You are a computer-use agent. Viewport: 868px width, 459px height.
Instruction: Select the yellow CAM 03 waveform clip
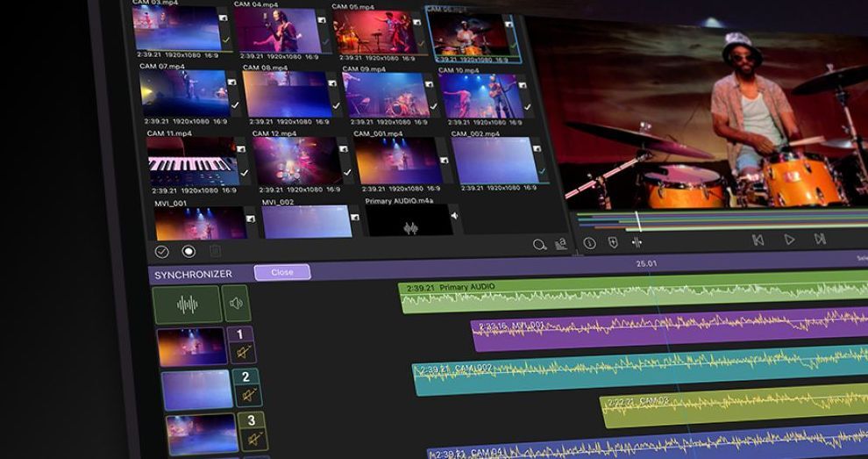[734, 405]
